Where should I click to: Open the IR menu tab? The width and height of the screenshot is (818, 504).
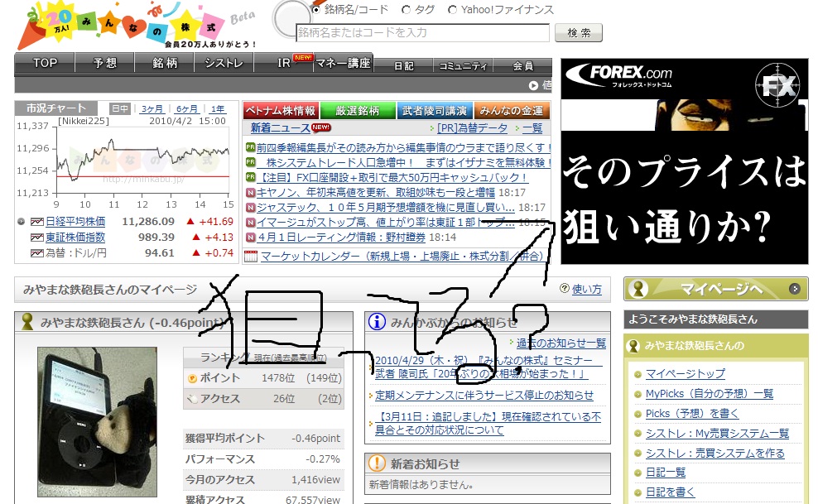click(284, 63)
